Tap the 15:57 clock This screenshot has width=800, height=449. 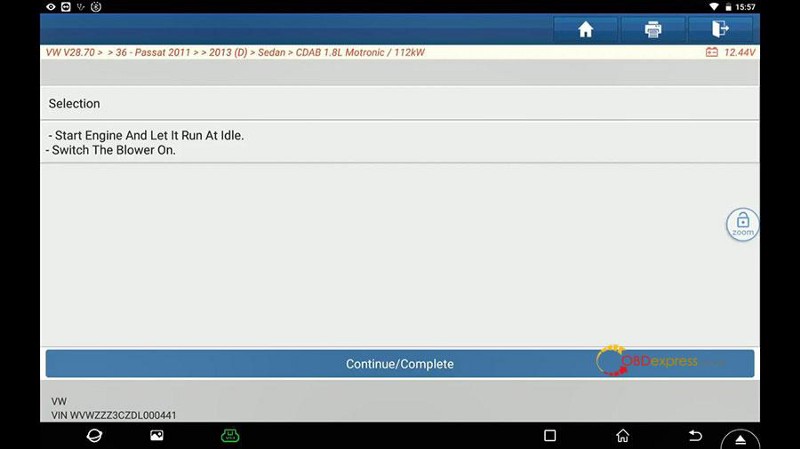tap(745, 7)
